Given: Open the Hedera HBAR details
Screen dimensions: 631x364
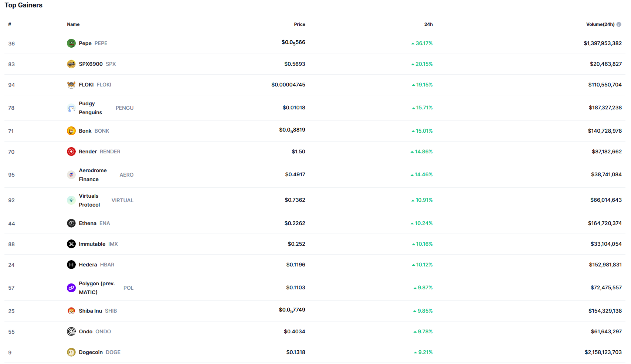Looking at the screenshot, I should pos(89,265).
